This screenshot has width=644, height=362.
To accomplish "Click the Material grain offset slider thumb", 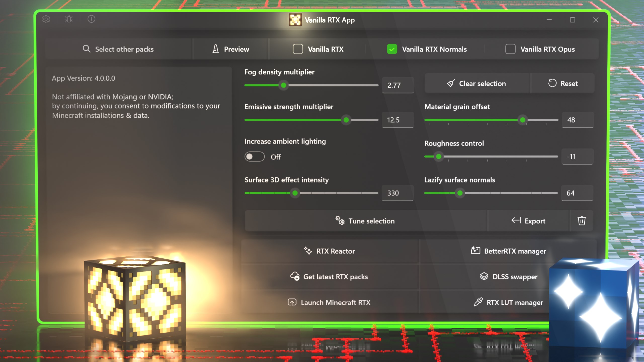I will coord(522,120).
